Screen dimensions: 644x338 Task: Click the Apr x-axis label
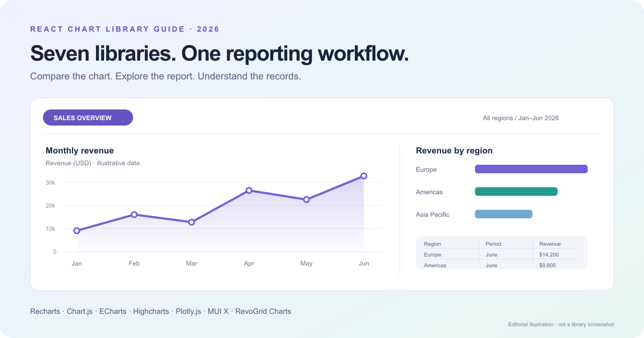point(249,263)
